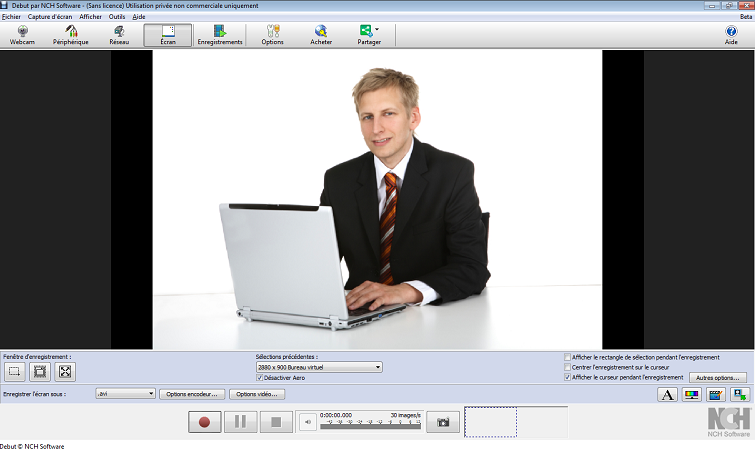Screen dimensions: 755x451
Task: Click 'Fenêtre d'enregistrement :' label
Action: 37,357
